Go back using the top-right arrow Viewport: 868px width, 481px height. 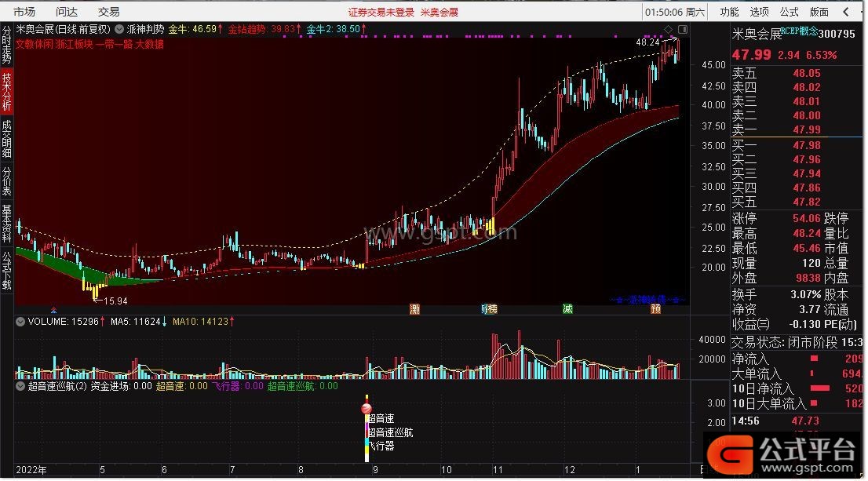coord(846,12)
